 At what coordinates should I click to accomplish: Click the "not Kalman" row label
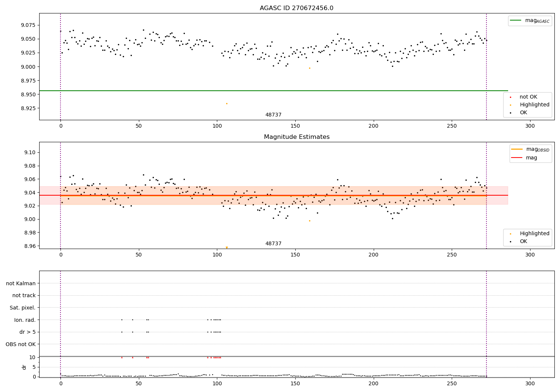[x=21, y=284]
